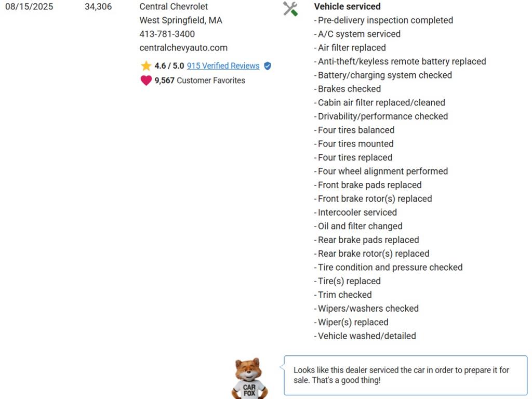This screenshot has width=532, height=399.
Task: Click the Oil and filter changed entry
Action: 360,227
